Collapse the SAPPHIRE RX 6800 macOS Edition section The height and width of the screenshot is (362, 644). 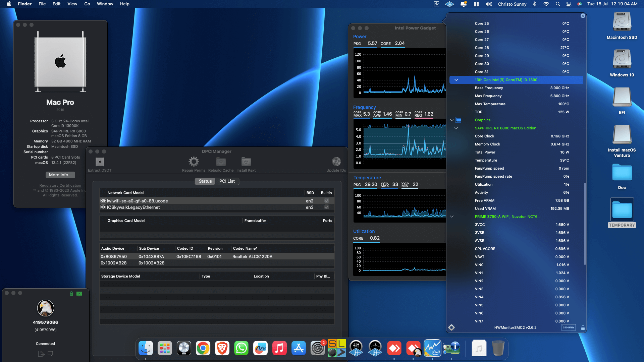tap(456, 128)
